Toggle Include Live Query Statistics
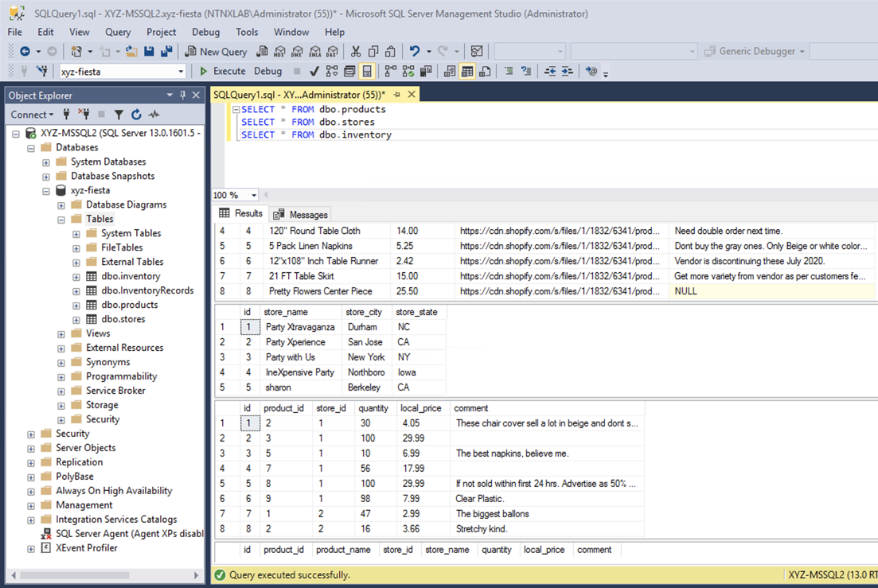 408,71
